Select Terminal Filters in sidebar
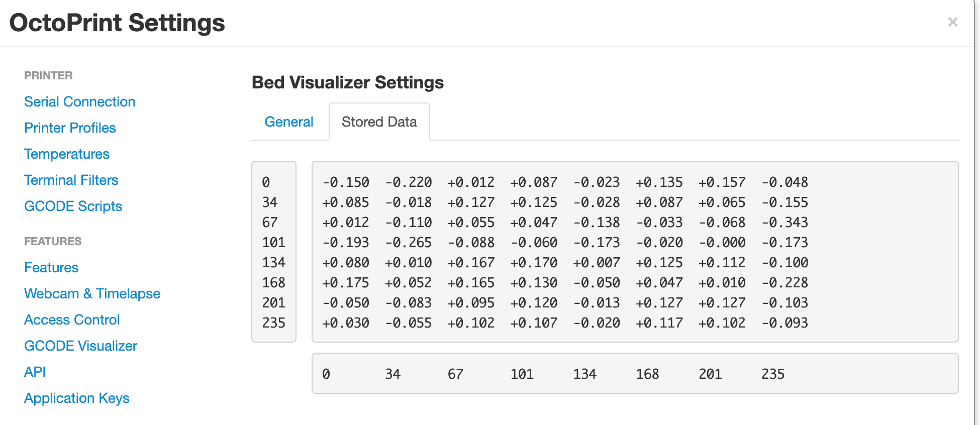Screen dimensions: 980x425 pyautogui.click(x=71, y=180)
